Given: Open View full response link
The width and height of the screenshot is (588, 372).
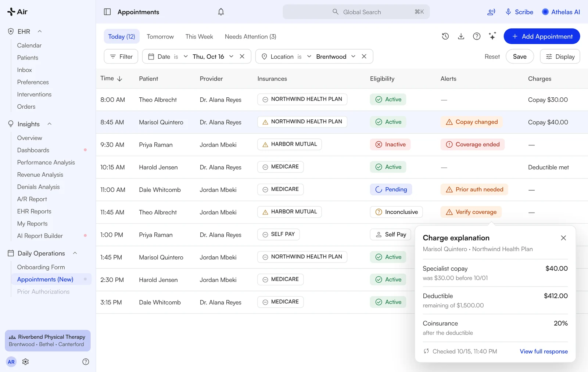Looking at the screenshot, I should click(x=544, y=351).
